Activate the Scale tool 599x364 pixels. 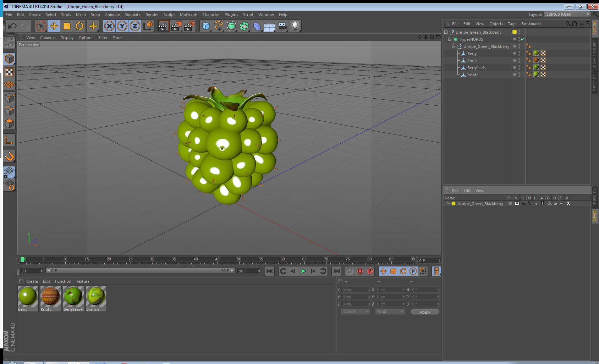[x=67, y=26]
